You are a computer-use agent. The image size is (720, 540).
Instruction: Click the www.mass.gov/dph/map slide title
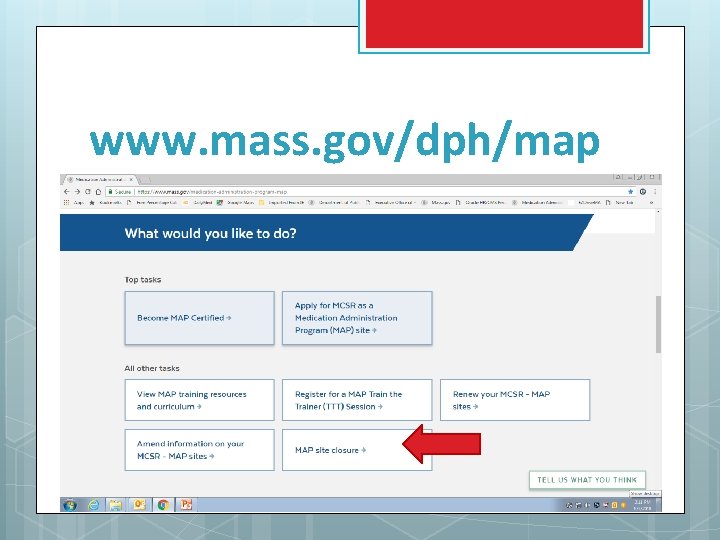[x=345, y=141]
